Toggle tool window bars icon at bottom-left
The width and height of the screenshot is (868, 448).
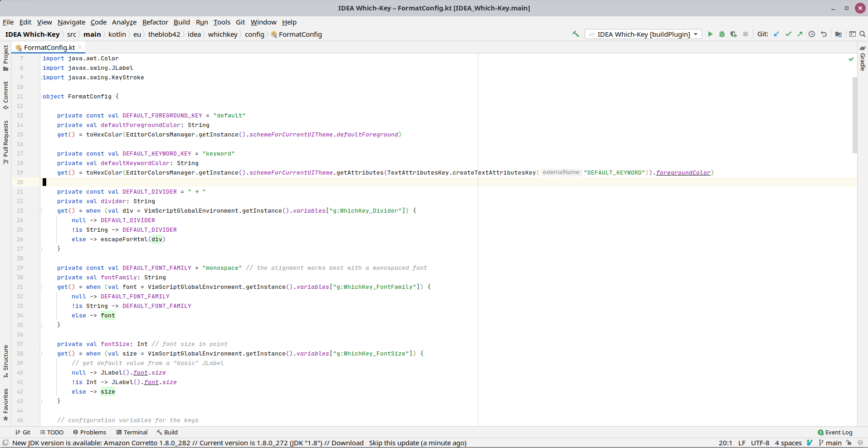pos(5,443)
